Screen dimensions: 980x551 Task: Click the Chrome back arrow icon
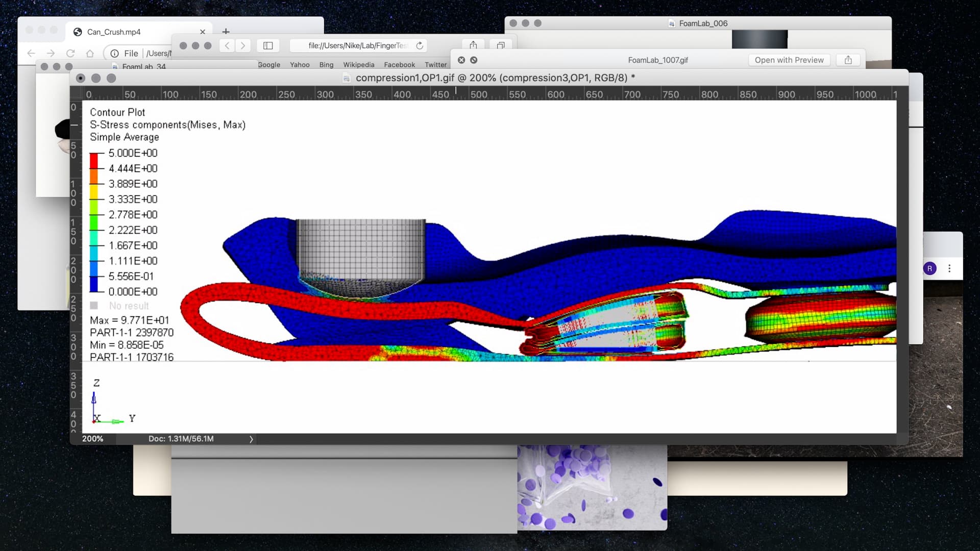(x=31, y=53)
